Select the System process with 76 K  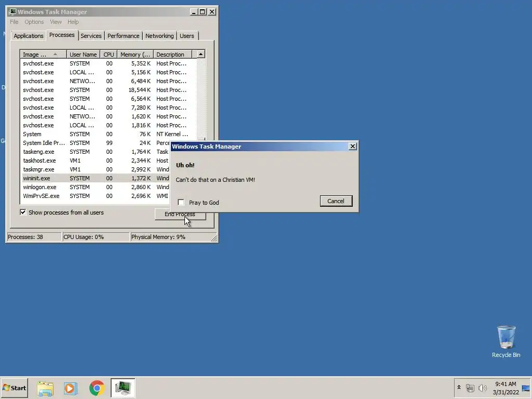click(109, 134)
